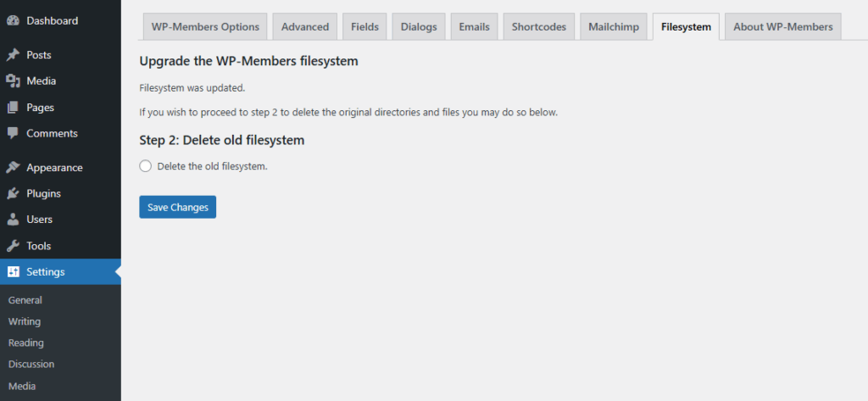Screen dimensions: 868x401
Task: Open the About WP-Members tab
Action: click(783, 27)
